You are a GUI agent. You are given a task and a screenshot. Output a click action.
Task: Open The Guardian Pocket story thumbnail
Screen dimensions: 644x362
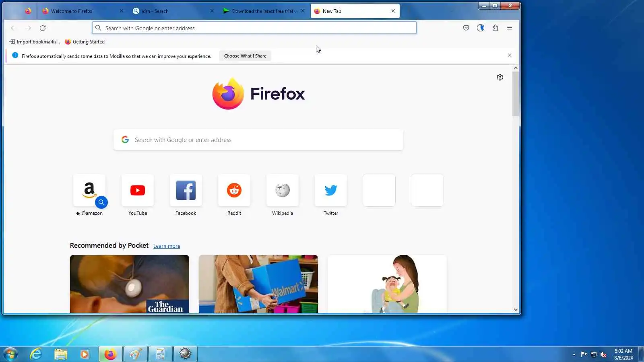click(130, 284)
